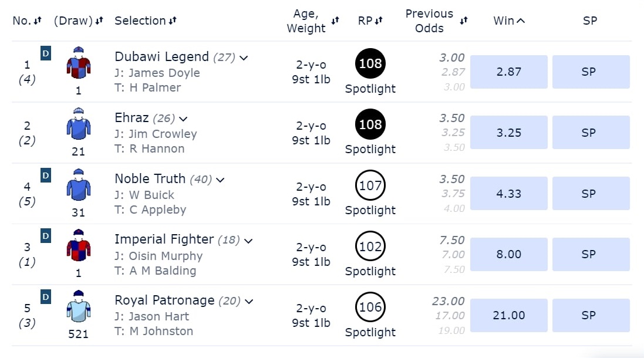Screen dimensions: 644x358
Task: Expand Ehraz runner details chevron
Action: pos(183,119)
